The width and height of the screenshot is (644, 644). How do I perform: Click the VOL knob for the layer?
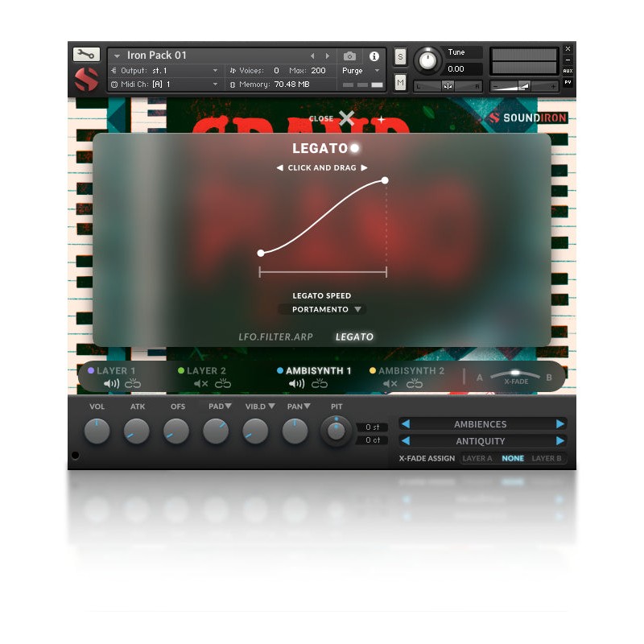coord(97,432)
